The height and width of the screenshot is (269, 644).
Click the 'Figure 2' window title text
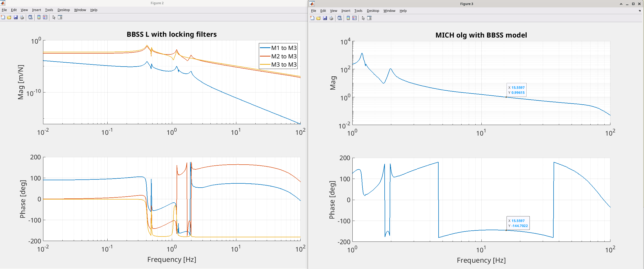tap(157, 3)
